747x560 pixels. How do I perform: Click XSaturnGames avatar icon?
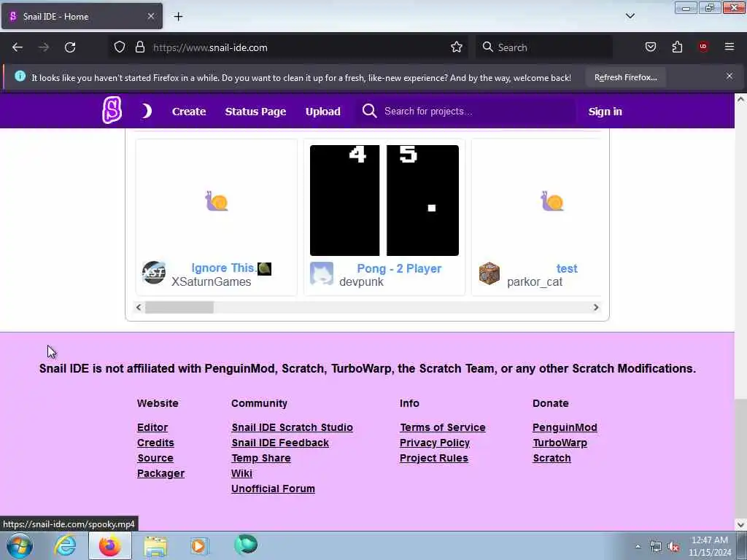pyautogui.click(x=154, y=273)
